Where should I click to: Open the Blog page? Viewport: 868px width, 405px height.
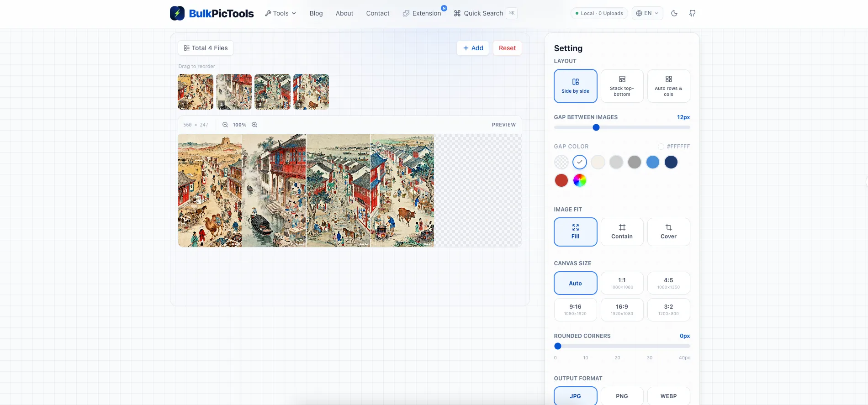pos(316,13)
